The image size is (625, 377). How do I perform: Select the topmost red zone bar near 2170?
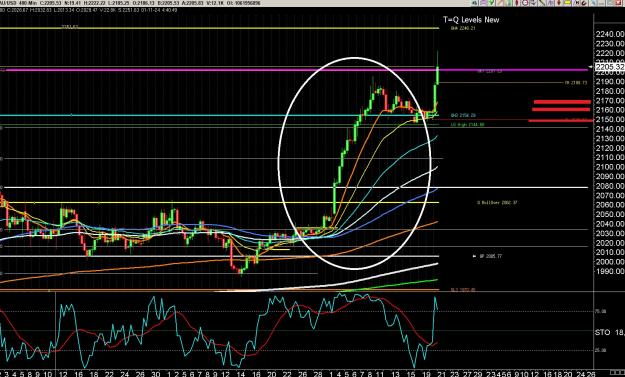coord(562,102)
